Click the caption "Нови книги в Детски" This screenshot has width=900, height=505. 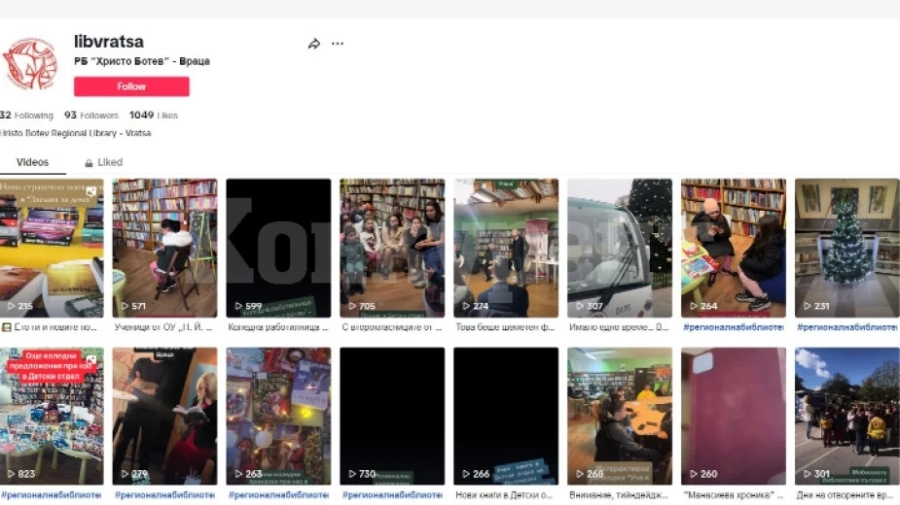click(x=504, y=495)
